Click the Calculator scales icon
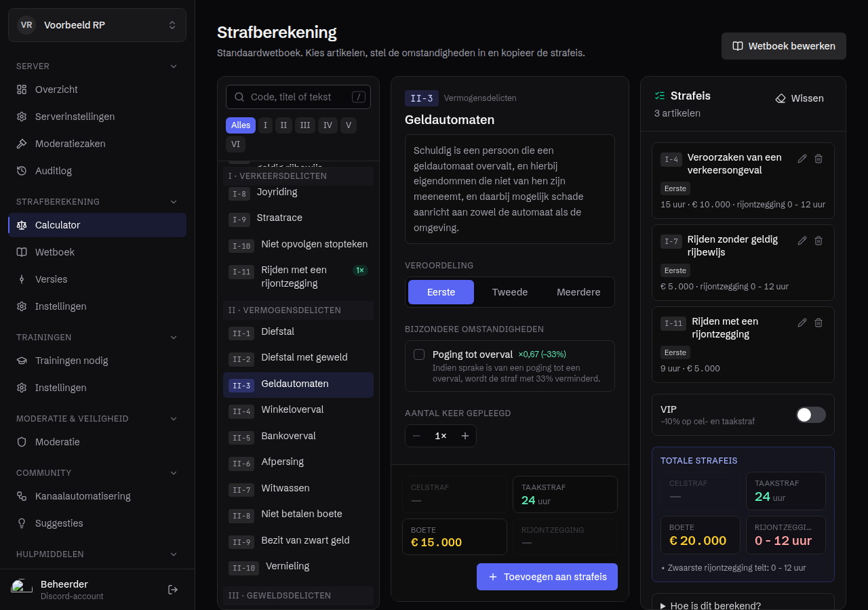The image size is (868, 610). point(22,225)
